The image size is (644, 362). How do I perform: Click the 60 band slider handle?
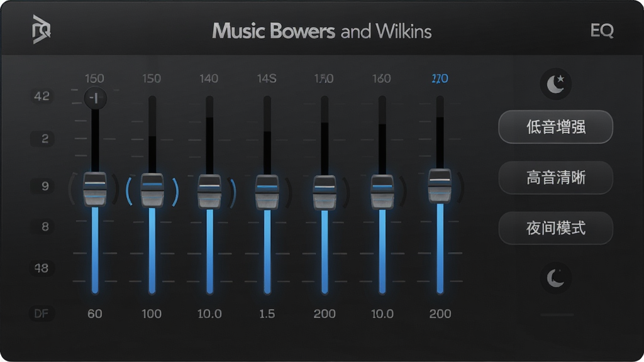[95, 189]
